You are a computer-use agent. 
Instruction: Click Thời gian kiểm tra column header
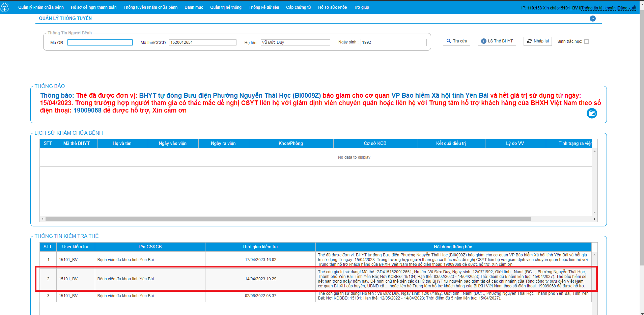[x=260, y=247]
